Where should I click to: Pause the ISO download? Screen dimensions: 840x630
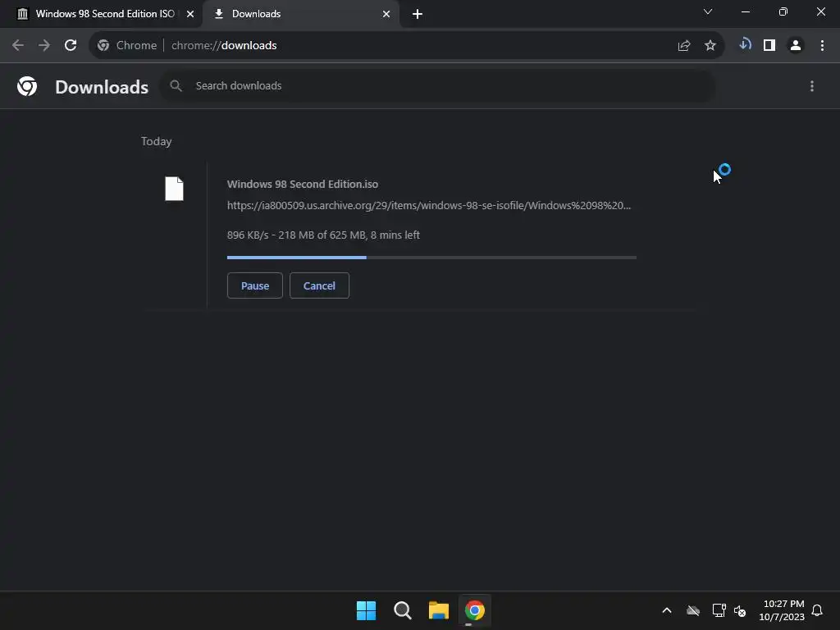point(255,285)
